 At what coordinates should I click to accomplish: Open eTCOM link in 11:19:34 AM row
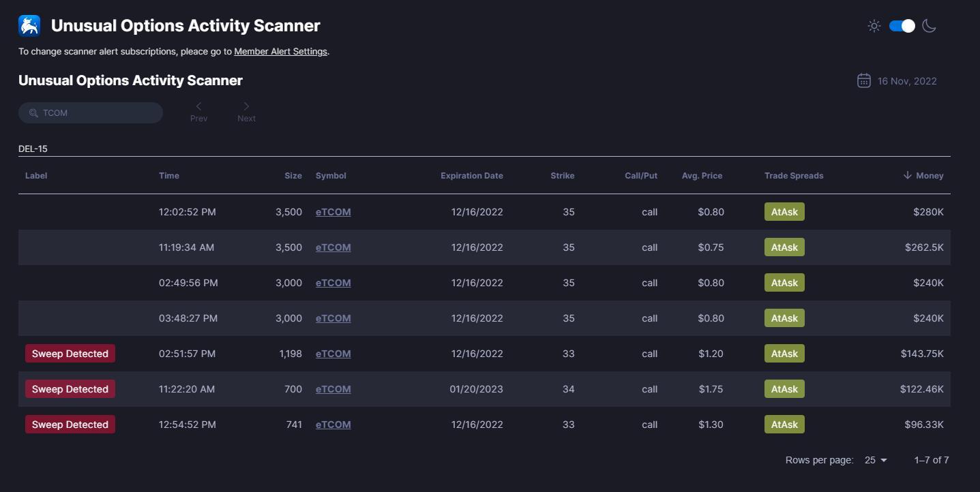point(333,247)
